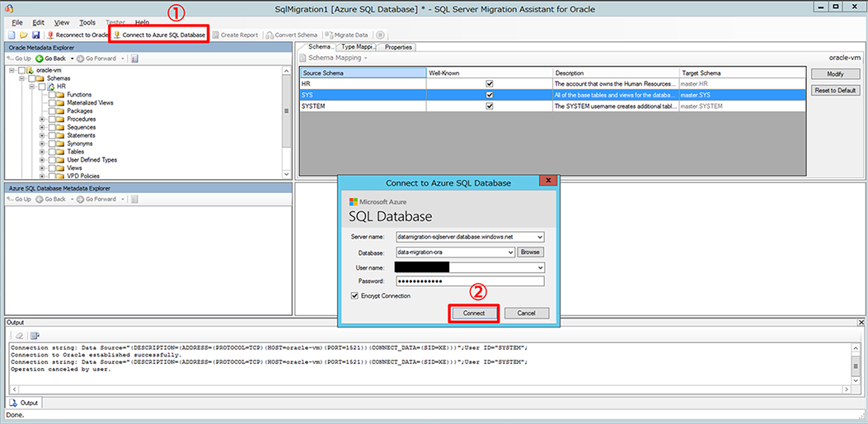Click the New Project toolbar icon
The height and width of the screenshot is (424, 868).
[12, 35]
